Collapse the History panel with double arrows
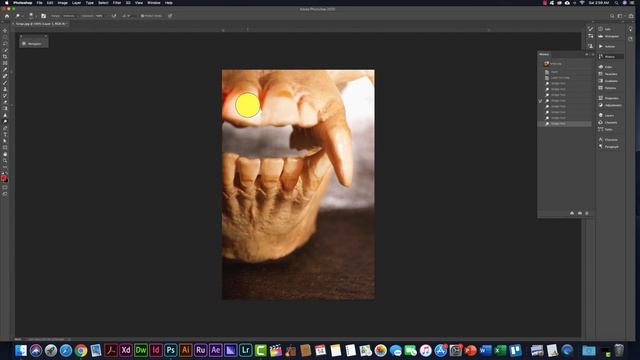Viewport: 640px width, 360px height. pyautogui.click(x=587, y=54)
